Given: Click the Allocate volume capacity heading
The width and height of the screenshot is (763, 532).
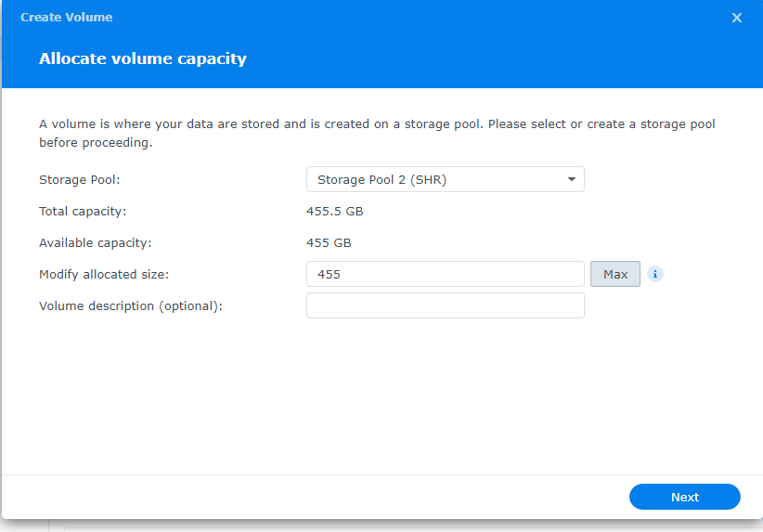Looking at the screenshot, I should [x=143, y=58].
